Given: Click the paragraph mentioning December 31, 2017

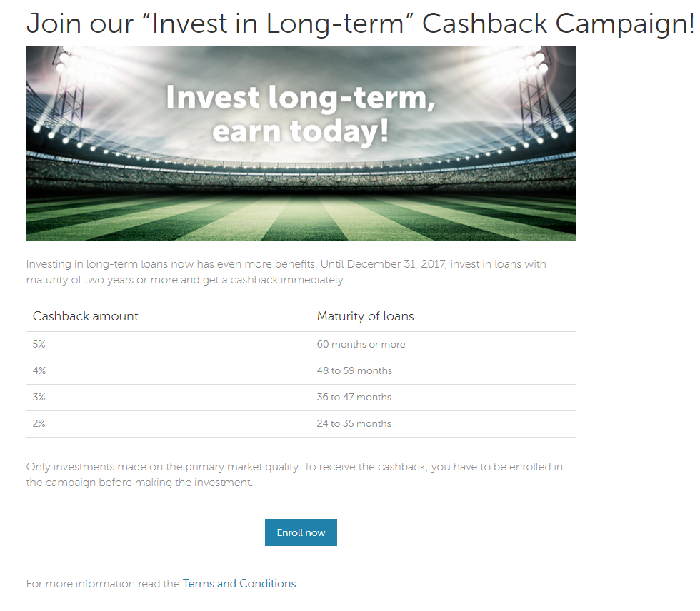Looking at the screenshot, I should point(286,272).
